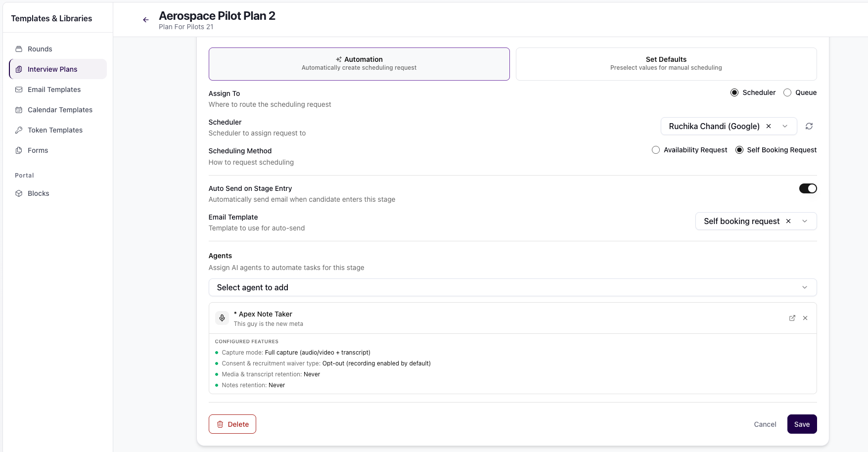Open Interview Plans in the sidebar
This screenshot has height=452, width=868.
[x=58, y=69]
